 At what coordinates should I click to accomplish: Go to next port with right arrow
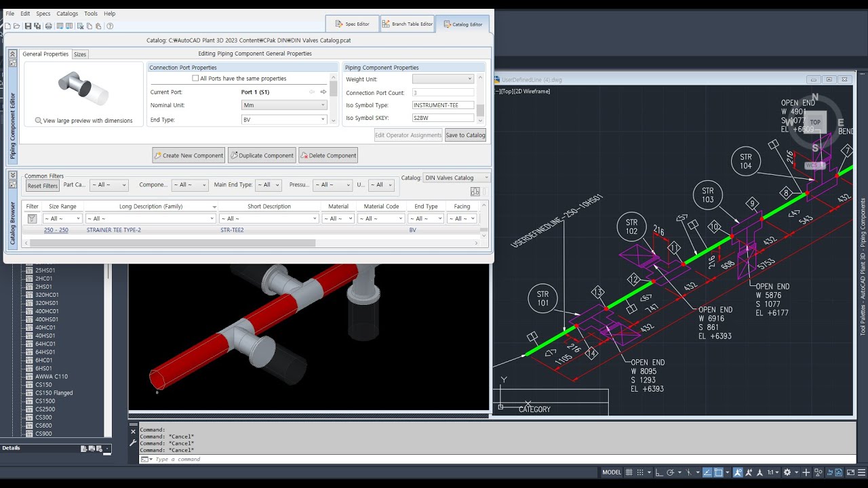coord(323,91)
